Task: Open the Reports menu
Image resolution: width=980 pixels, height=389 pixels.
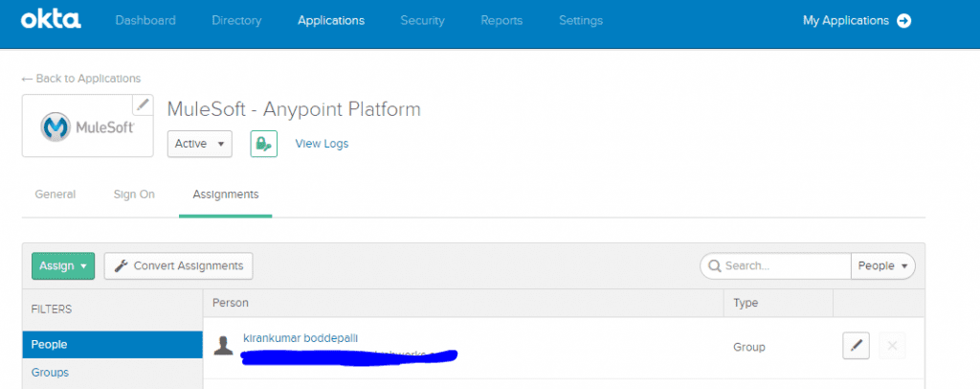Action: (x=501, y=21)
